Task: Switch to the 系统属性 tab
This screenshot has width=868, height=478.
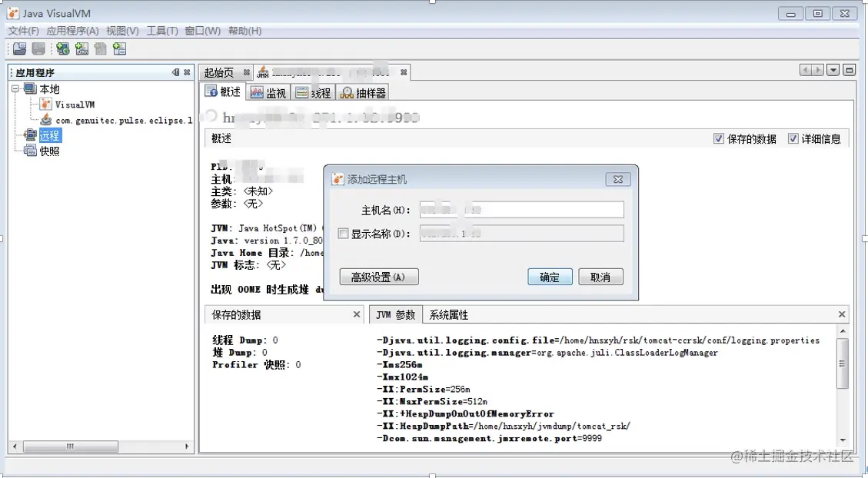Action: click(x=448, y=315)
